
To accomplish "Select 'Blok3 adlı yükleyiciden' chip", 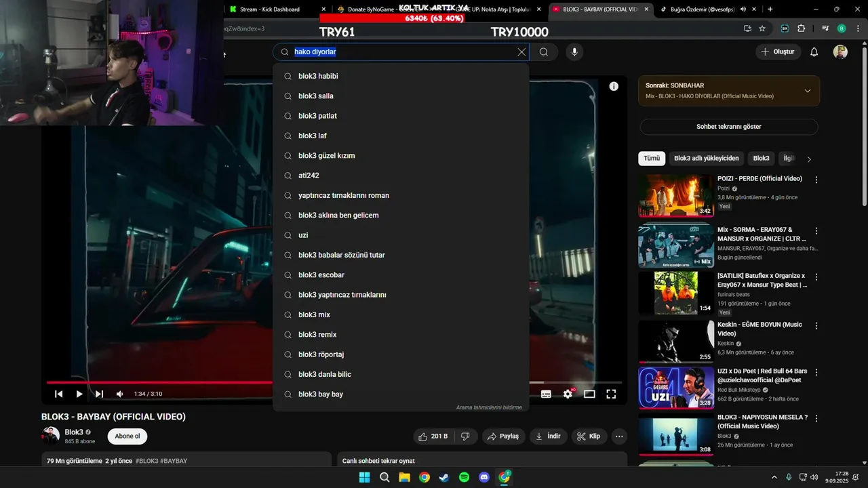I will (x=707, y=159).
